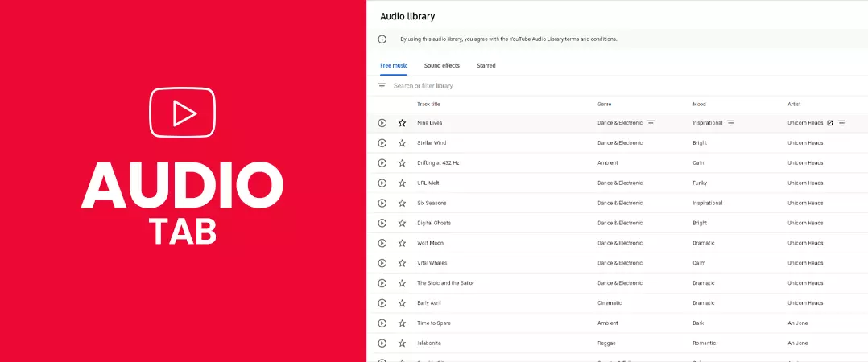
Task: Click Ambient genre in Drifting row
Action: pos(608,163)
